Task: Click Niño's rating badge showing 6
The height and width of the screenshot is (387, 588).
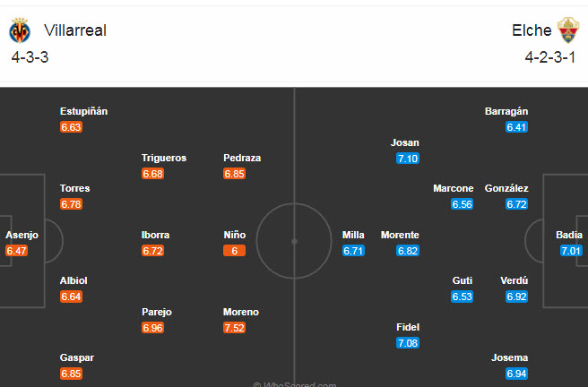Action: click(x=235, y=251)
